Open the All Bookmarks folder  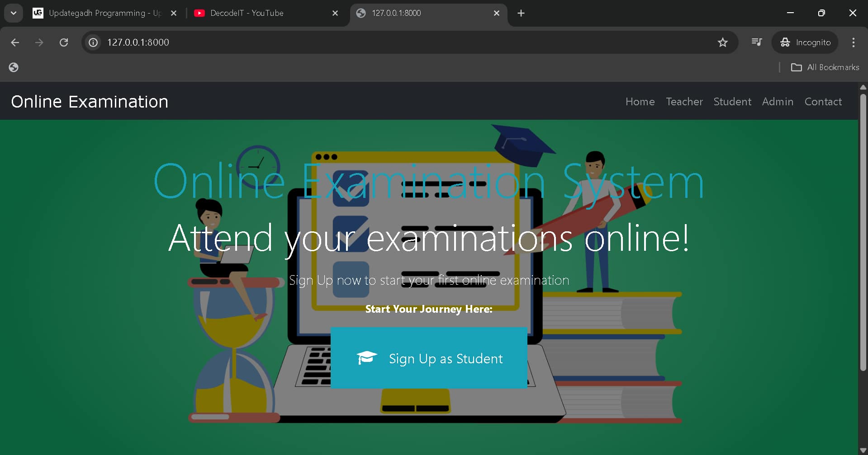point(825,67)
